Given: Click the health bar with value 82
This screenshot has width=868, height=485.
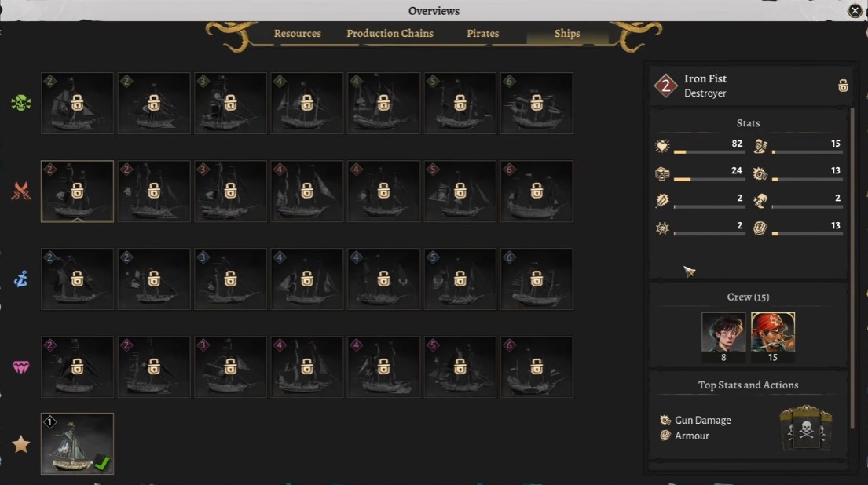Looking at the screenshot, I should click(709, 151).
